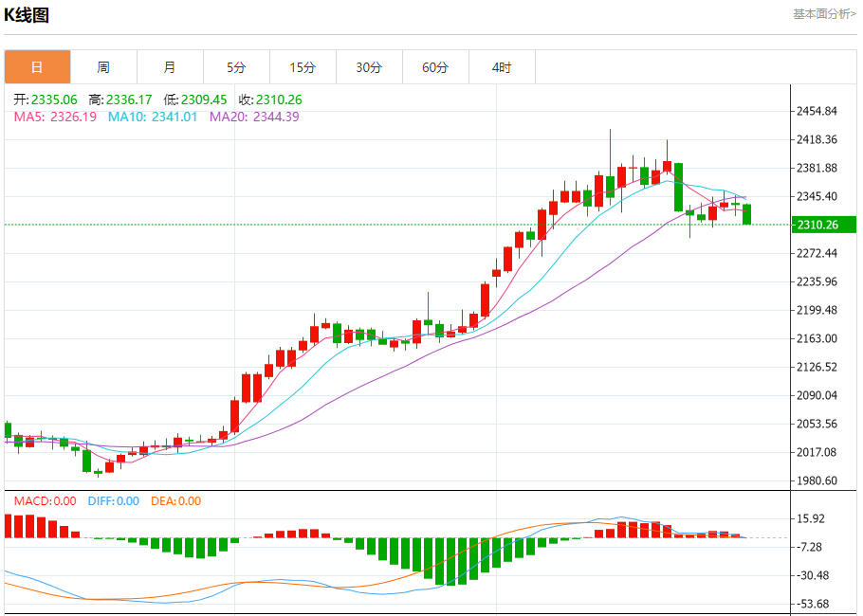The height and width of the screenshot is (616, 863).
Task: Click the 2017.08 price axis label
Action: point(817,452)
